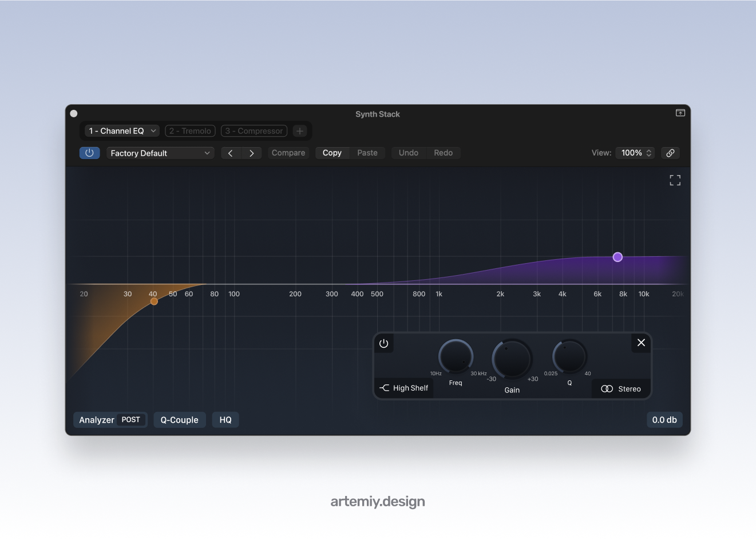This screenshot has width=756, height=540.
Task: Toggle the Q-Couple option
Action: point(179,420)
